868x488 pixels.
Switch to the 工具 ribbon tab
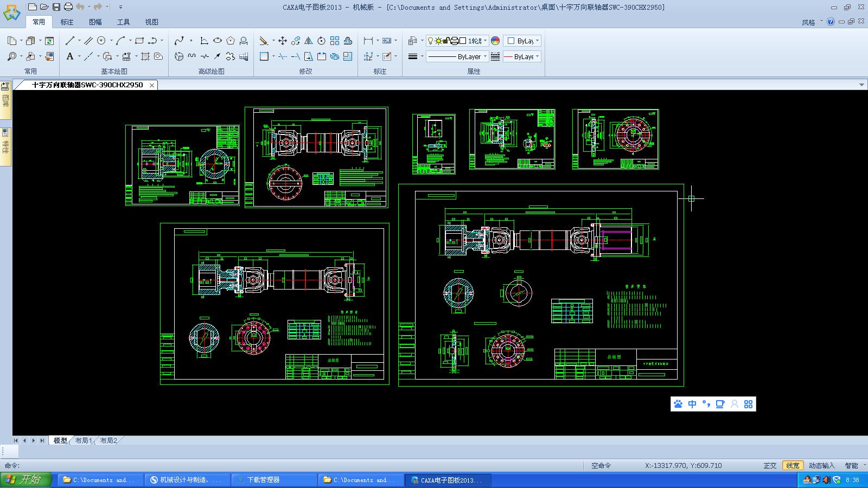pos(123,22)
